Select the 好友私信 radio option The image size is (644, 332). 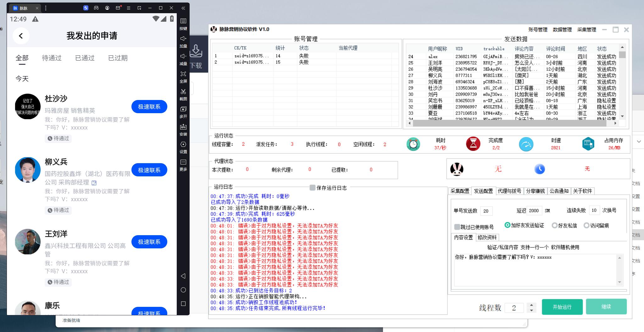click(x=555, y=225)
